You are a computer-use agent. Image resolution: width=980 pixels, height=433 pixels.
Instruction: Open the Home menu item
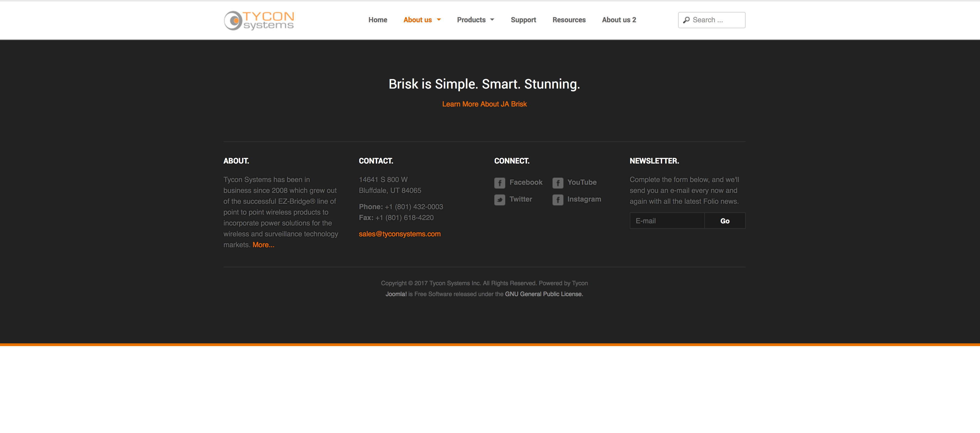pyautogui.click(x=377, y=20)
